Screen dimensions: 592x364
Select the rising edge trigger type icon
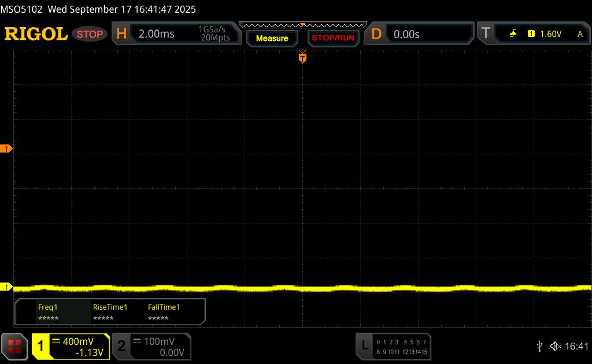[x=513, y=34]
